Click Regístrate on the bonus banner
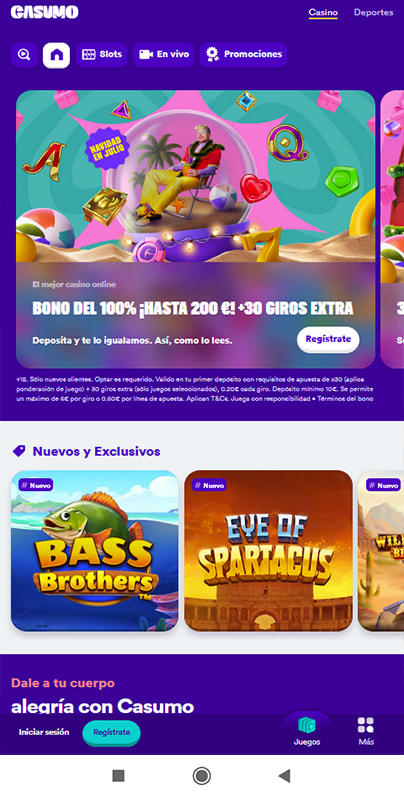Screen dimensions: 404x800 pos(328,339)
